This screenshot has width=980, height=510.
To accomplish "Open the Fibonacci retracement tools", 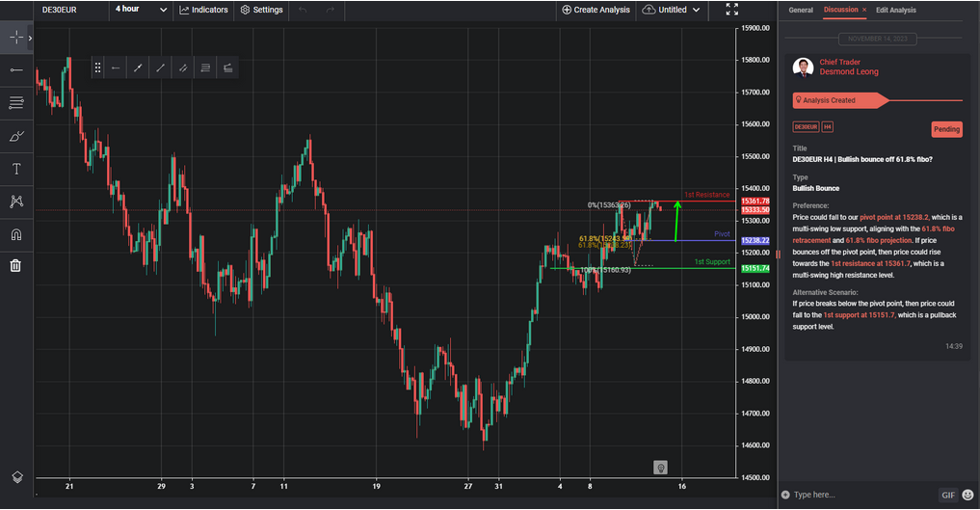I will (x=16, y=102).
